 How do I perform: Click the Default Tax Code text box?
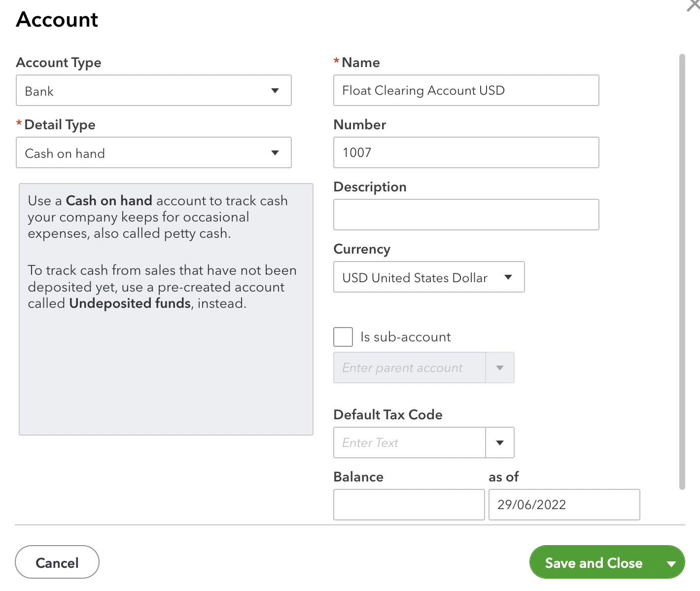click(410, 443)
